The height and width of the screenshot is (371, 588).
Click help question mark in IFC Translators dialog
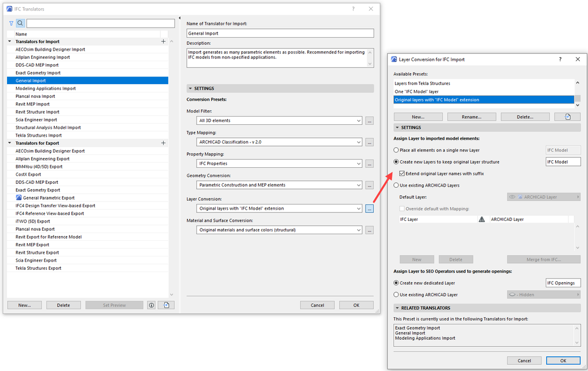[x=353, y=9]
